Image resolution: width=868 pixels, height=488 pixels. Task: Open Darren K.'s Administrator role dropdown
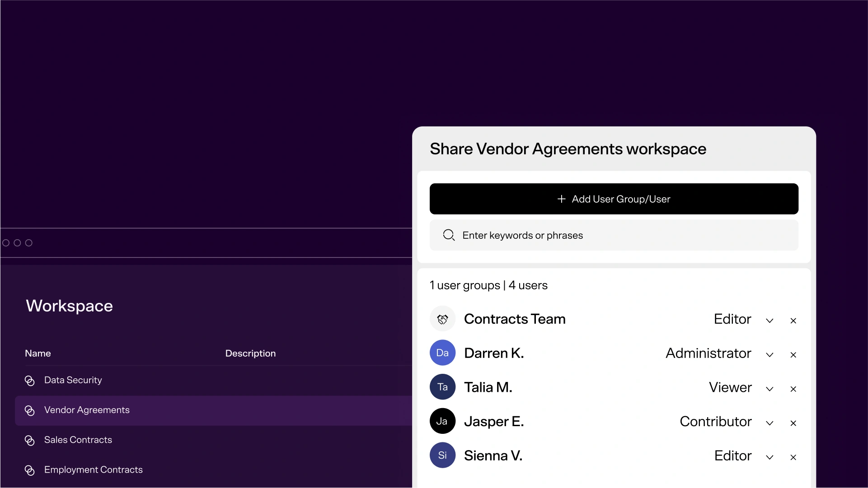[769, 355]
